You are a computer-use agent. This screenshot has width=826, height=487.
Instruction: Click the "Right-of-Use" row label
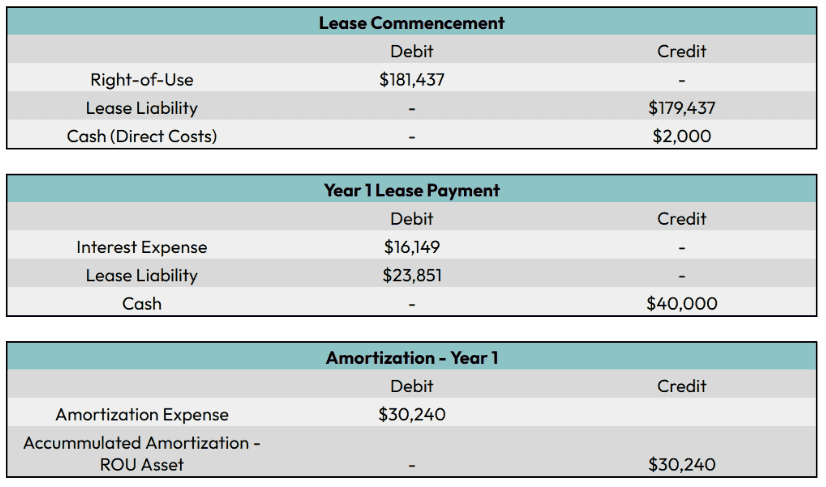[x=142, y=80]
